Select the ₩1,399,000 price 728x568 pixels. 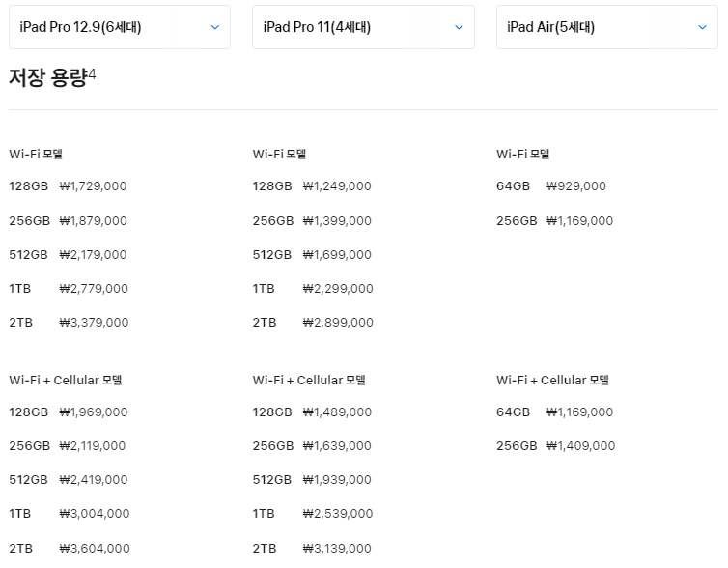337,220
